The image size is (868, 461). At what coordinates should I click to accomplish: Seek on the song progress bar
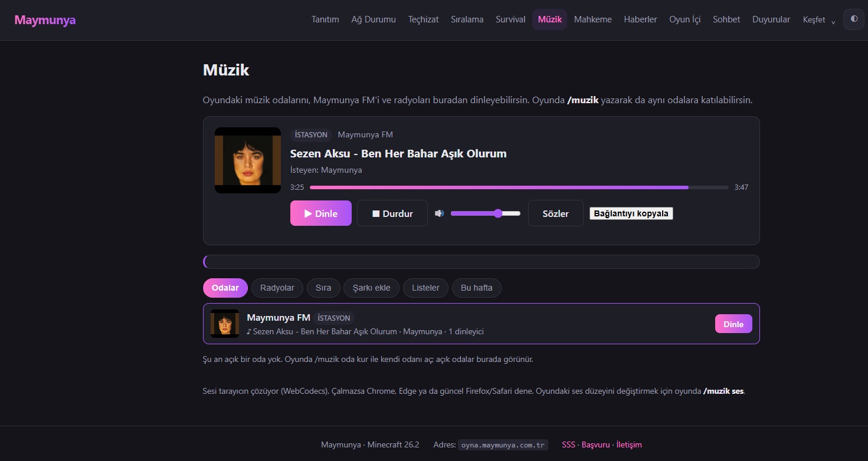pos(519,187)
